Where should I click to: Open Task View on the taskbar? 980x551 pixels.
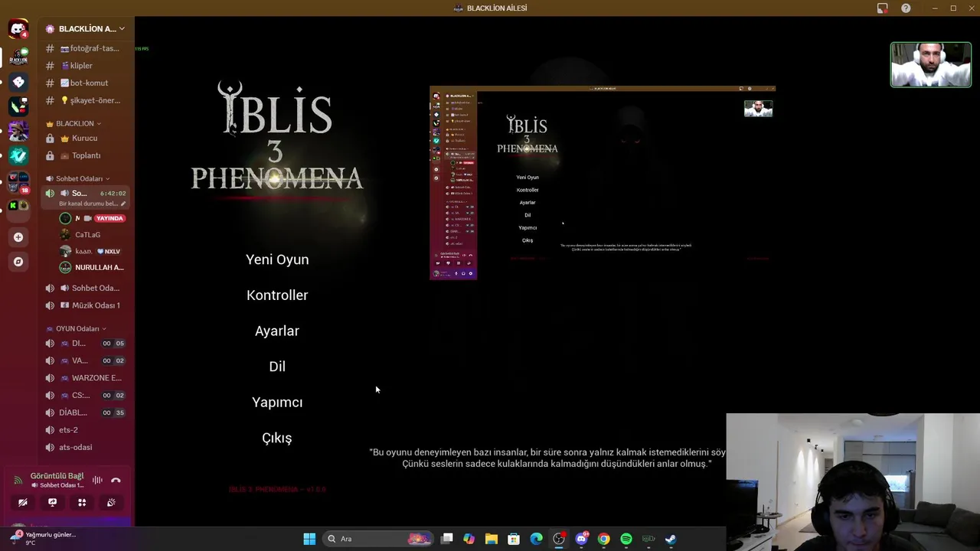(447, 539)
